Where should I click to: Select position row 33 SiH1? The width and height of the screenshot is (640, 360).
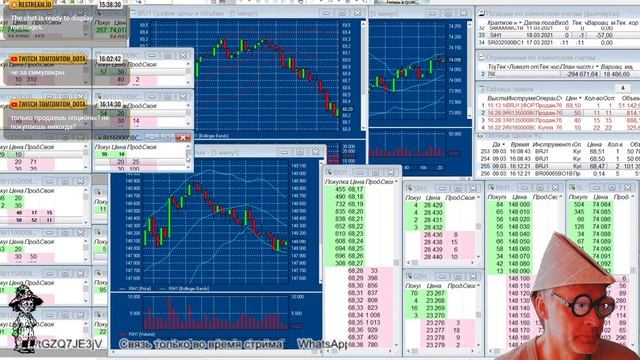point(558,35)
